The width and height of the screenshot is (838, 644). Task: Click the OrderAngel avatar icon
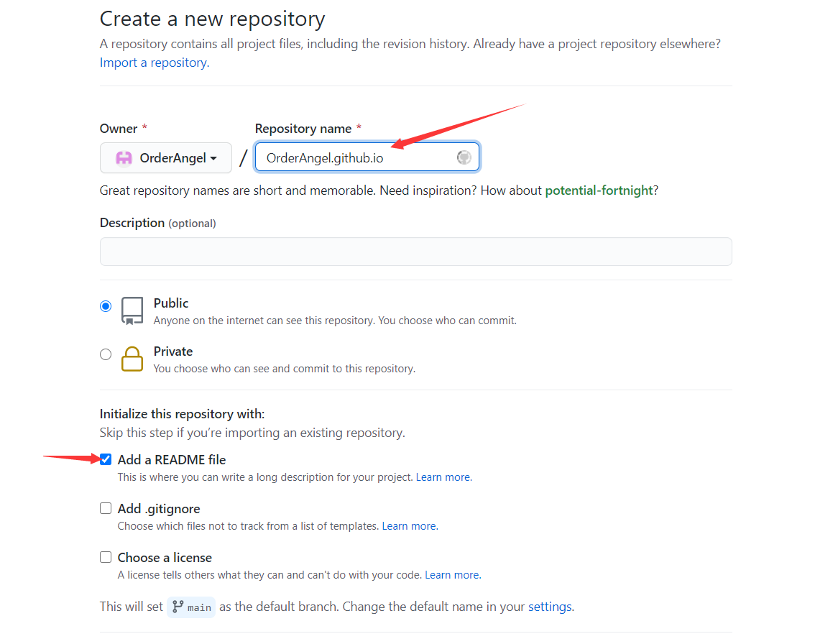(124, 158)
